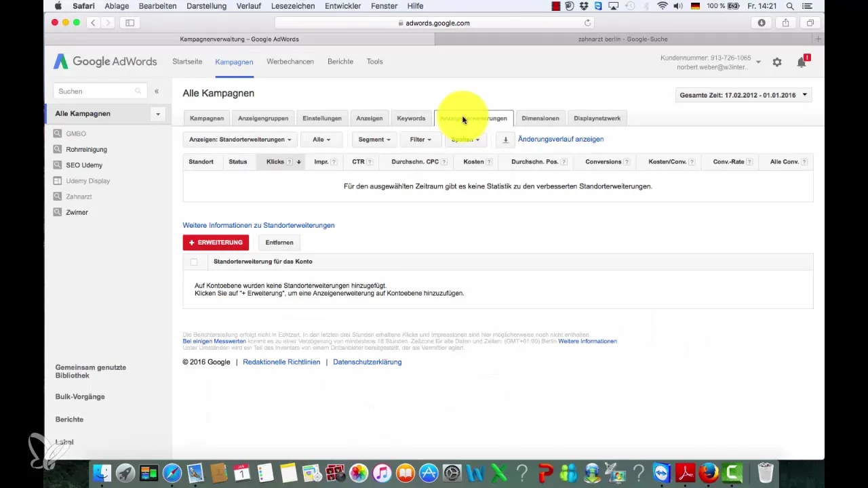Open the Gesamte Zeit date range dropdown

(x=744, y=95)
